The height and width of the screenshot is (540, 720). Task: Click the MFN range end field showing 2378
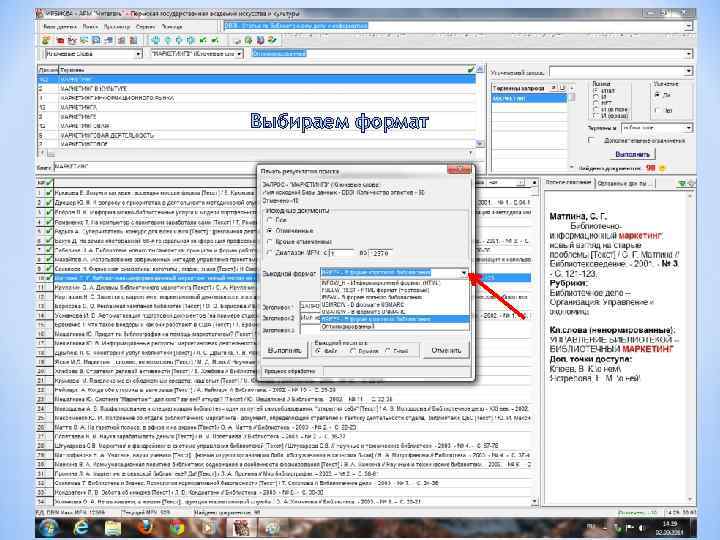pyautogui.click(x=380, y=253)
